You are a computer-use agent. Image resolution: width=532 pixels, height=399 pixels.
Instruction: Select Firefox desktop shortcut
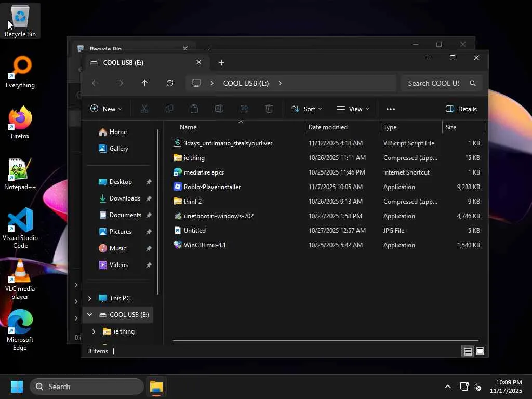[x=20, y=123]
